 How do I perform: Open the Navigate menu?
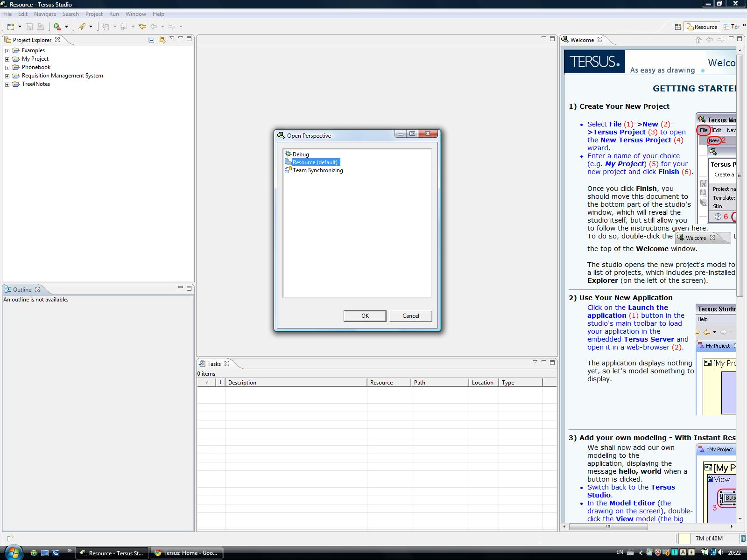tap(45, 14)
